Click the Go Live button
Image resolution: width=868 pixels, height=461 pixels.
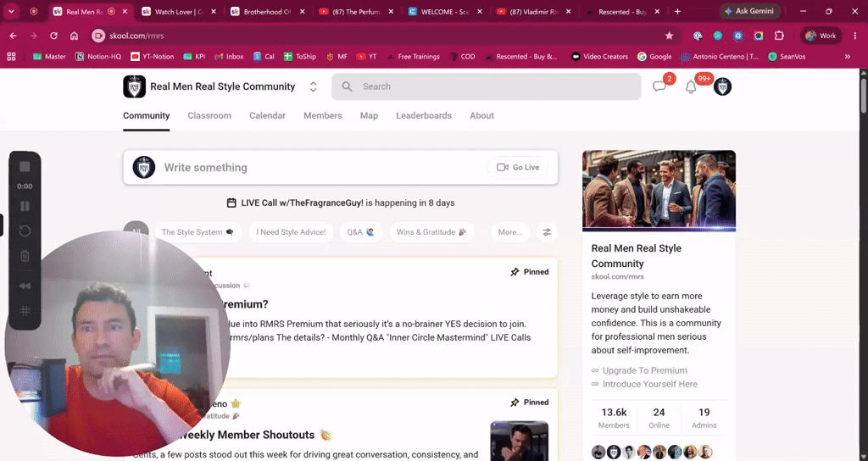pos(518,167)
